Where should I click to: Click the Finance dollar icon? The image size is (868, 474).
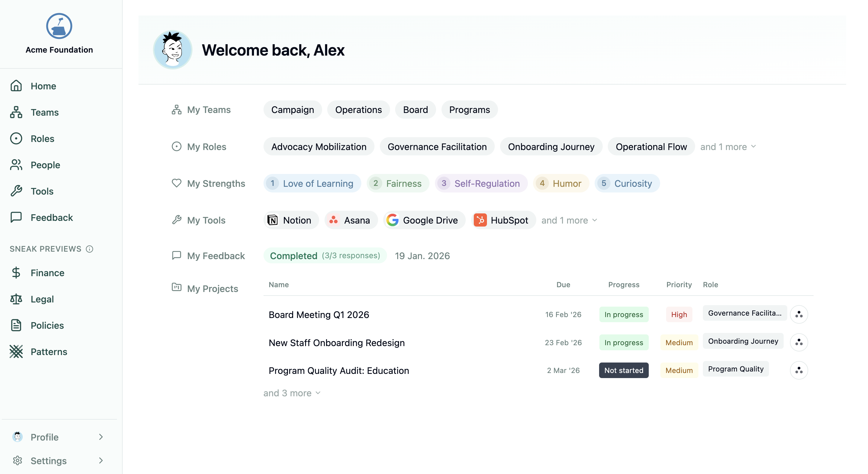point(16,273)
